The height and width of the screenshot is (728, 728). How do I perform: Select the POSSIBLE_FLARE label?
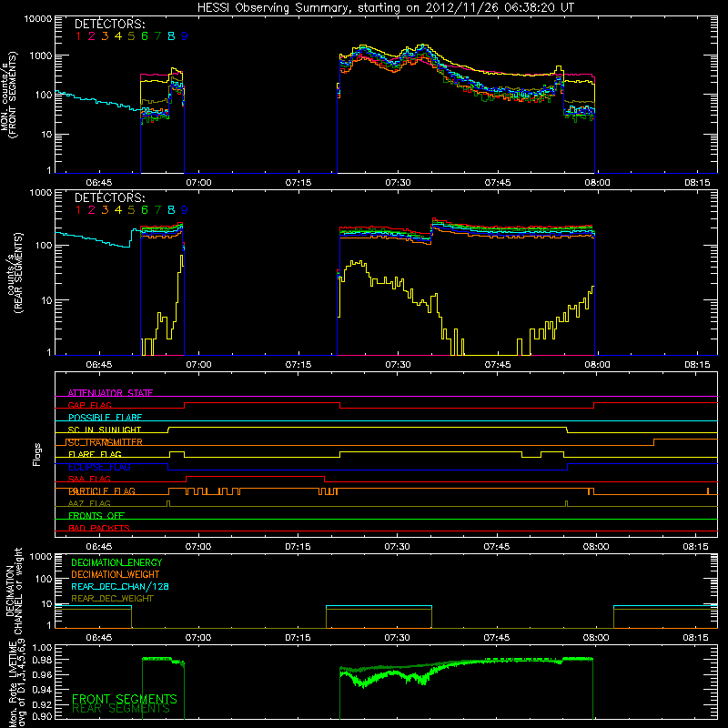click(105, 418)
